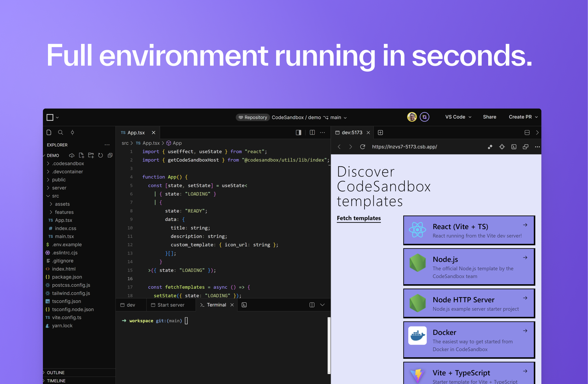Image resolution: width=588 pixels, height=384 pixels.
Task: Collapse all folders in DEMO explorer
Action: [110, 155]
